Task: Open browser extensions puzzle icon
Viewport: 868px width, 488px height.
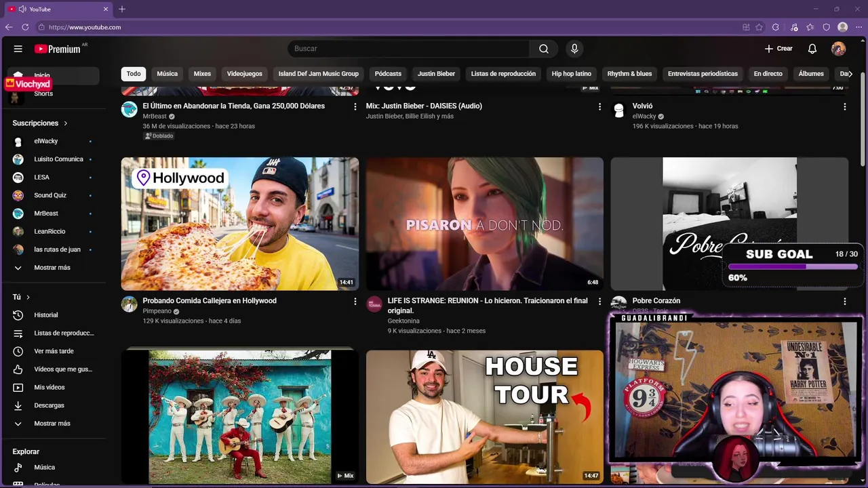Action: tap(776, 27)
